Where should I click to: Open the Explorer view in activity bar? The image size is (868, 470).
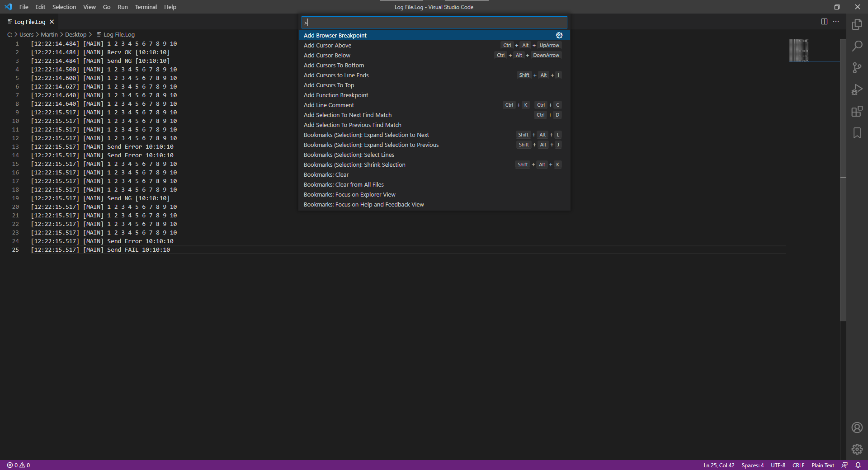[x=857, y=24]
